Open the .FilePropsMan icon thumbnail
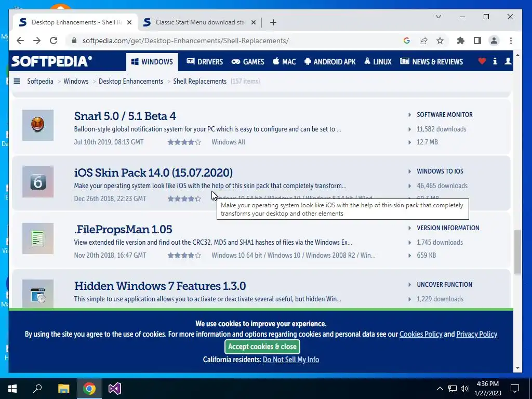The image size is (532, 399). tap(37, 238)
